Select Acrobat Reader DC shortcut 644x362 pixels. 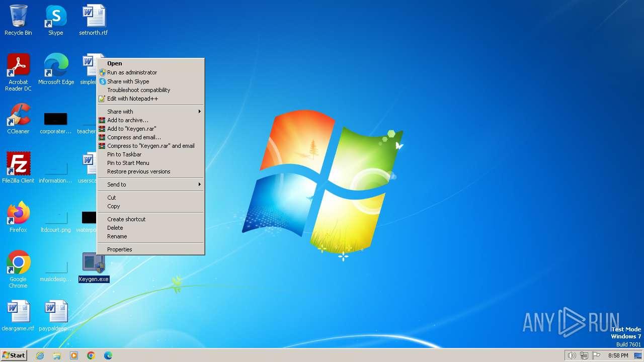point(18,72)
